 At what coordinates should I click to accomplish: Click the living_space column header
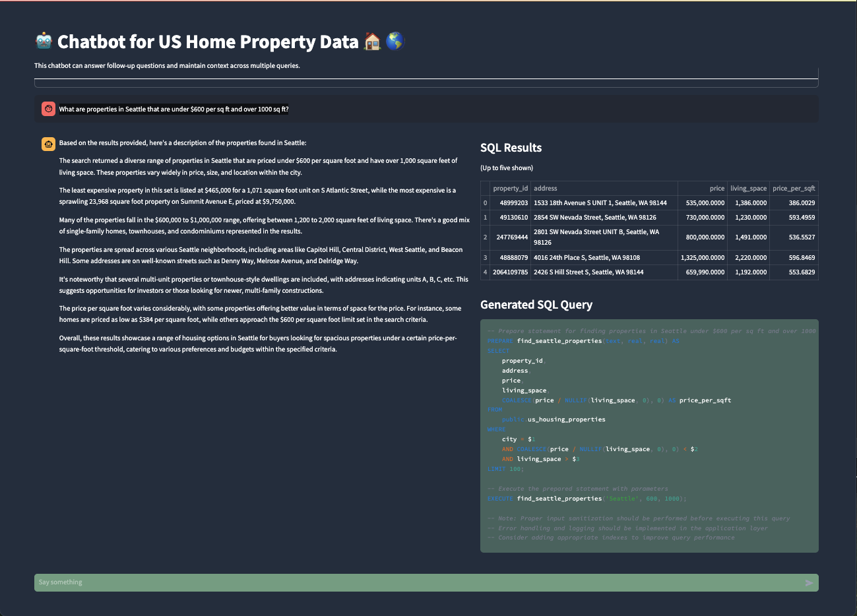(748, 188)
